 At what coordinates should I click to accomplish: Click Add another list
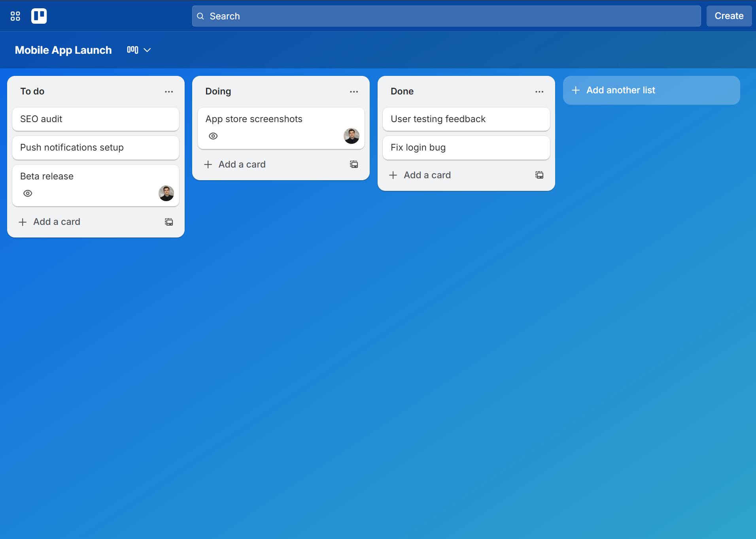tap(621, 90)
